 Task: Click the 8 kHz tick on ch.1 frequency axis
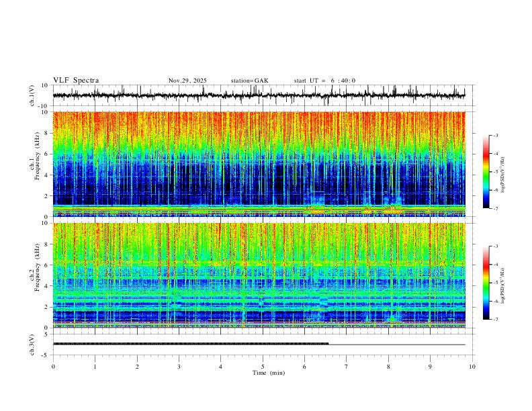(46, 133)
